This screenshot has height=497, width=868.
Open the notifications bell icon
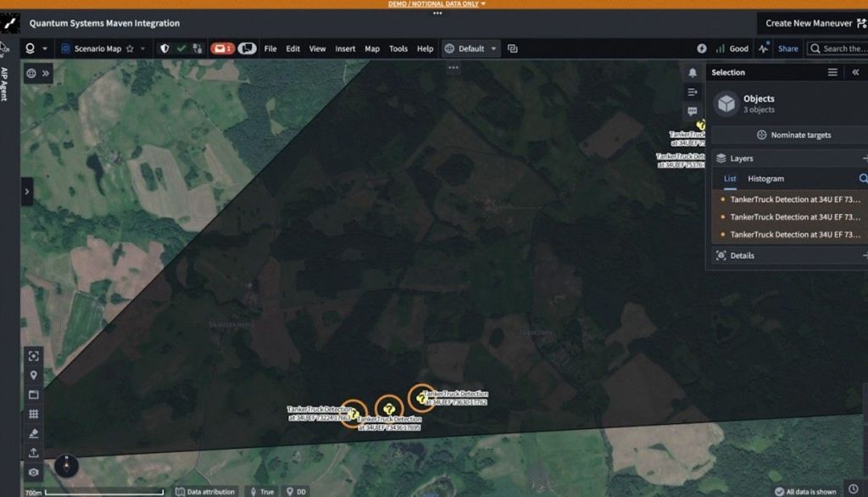click(x=693, y=73)
